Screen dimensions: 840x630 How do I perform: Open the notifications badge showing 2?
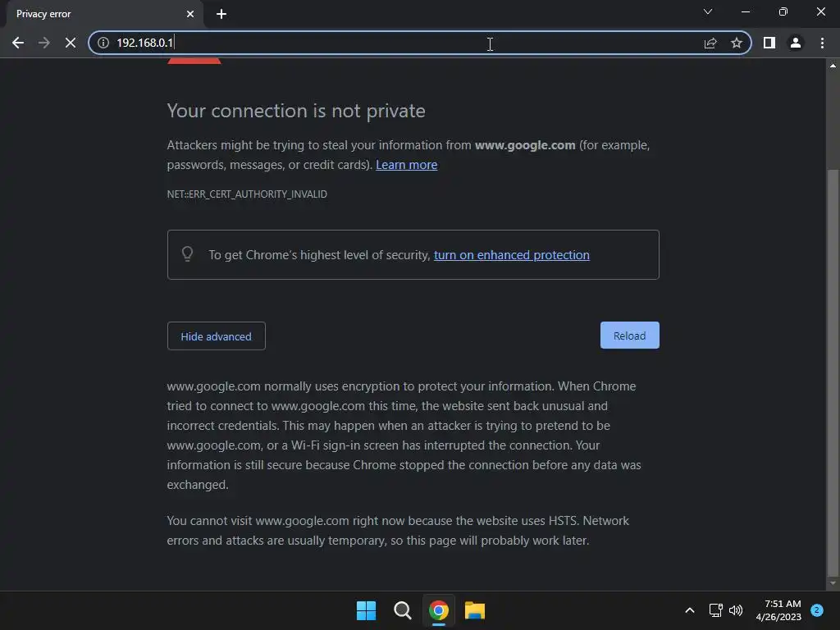pos(817,610)
